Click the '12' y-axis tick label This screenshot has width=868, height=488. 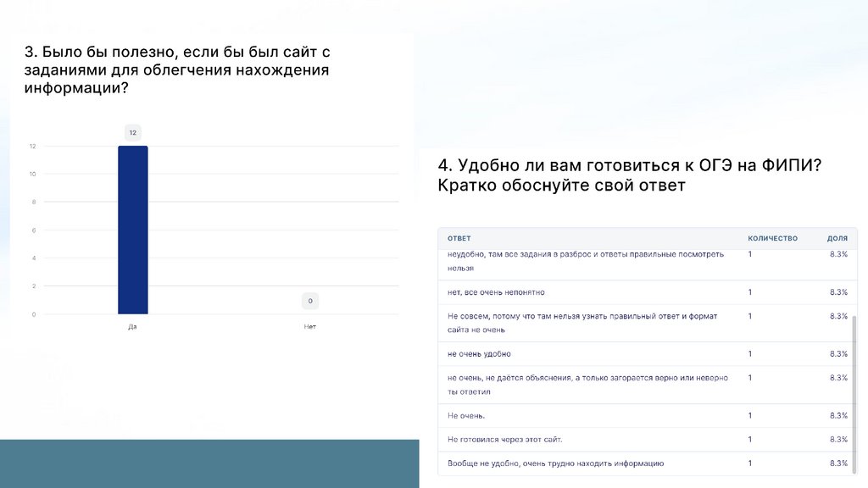33,146
